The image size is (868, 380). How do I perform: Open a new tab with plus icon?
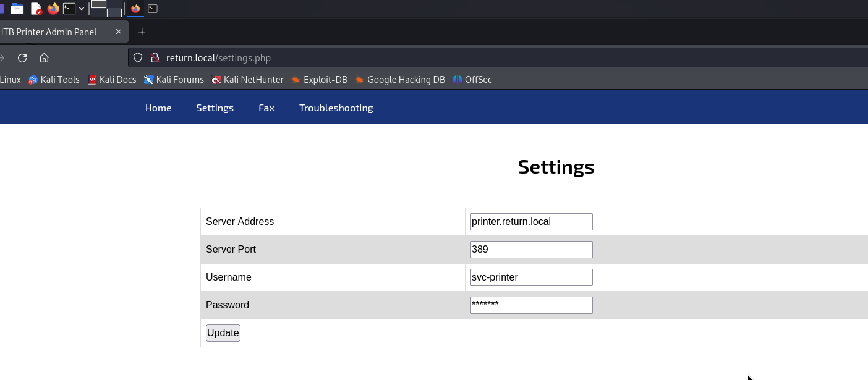142,32
